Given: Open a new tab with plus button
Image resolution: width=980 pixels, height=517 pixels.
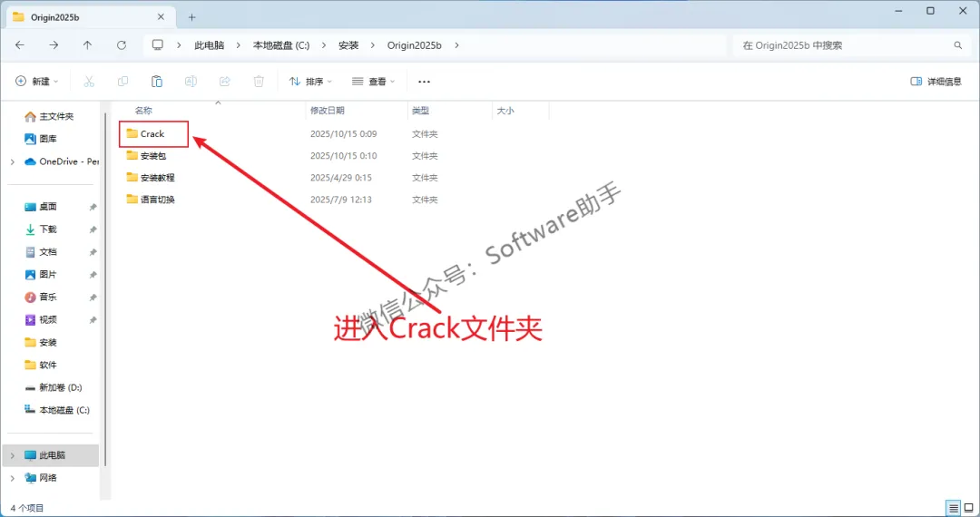Looking at the screenshot, I should tap(191, 17).
